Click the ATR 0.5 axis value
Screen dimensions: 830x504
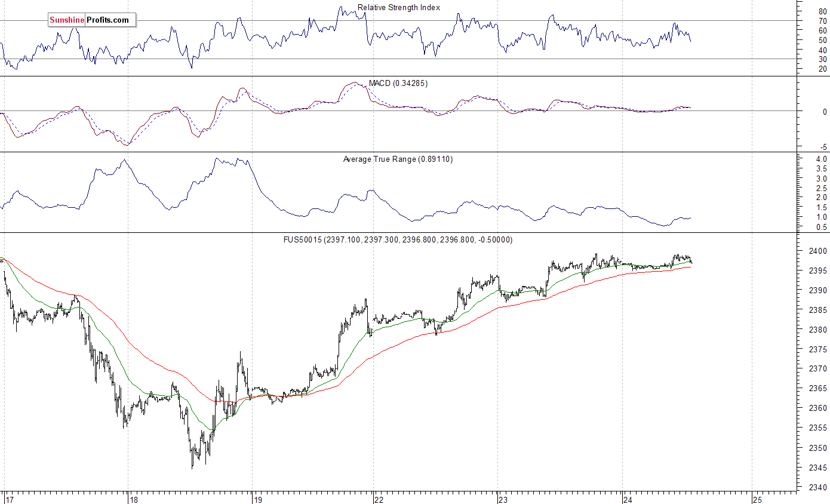822,227
